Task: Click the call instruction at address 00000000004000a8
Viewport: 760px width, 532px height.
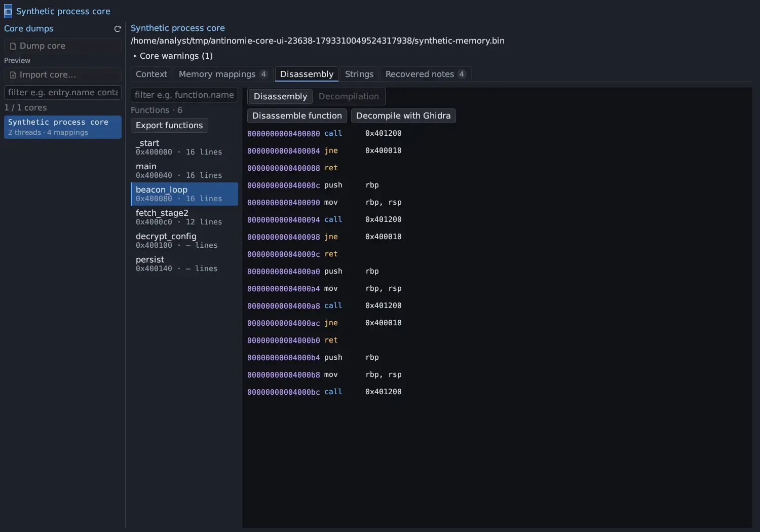Action: (333, 306)
